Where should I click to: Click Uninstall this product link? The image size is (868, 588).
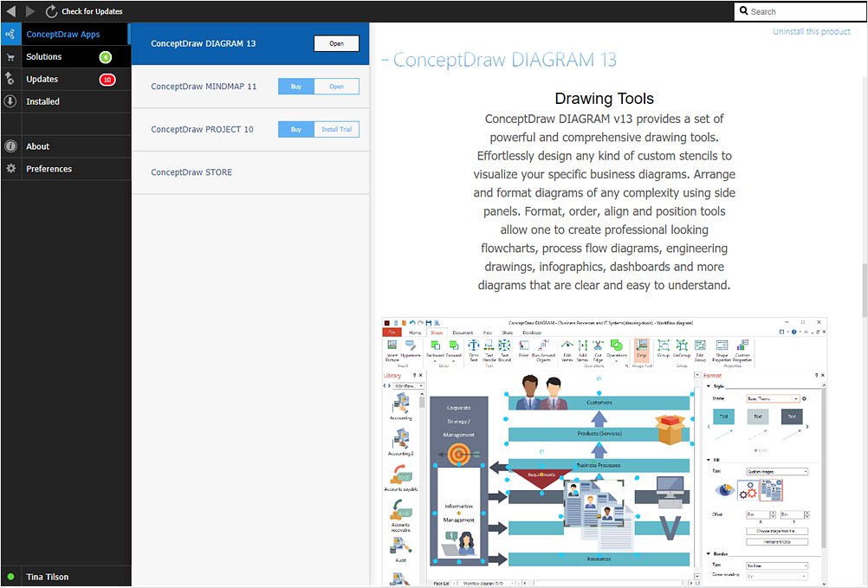pyautogui.click(x=812, y=31)
